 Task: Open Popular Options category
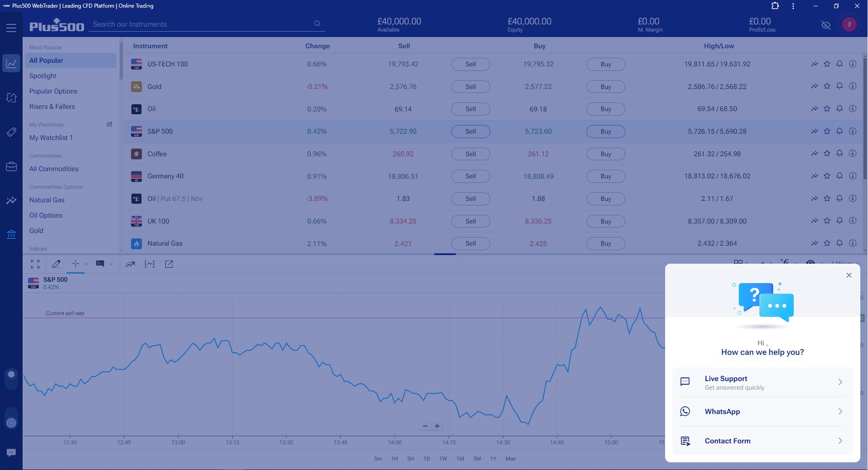53,91
